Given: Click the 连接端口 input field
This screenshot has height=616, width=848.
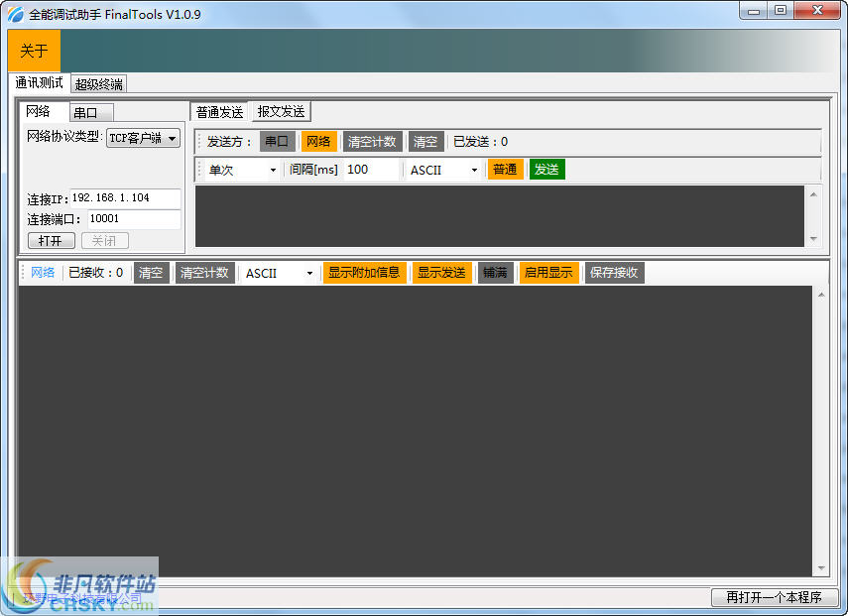Looking at the screenshot, I should coord(134,218).
